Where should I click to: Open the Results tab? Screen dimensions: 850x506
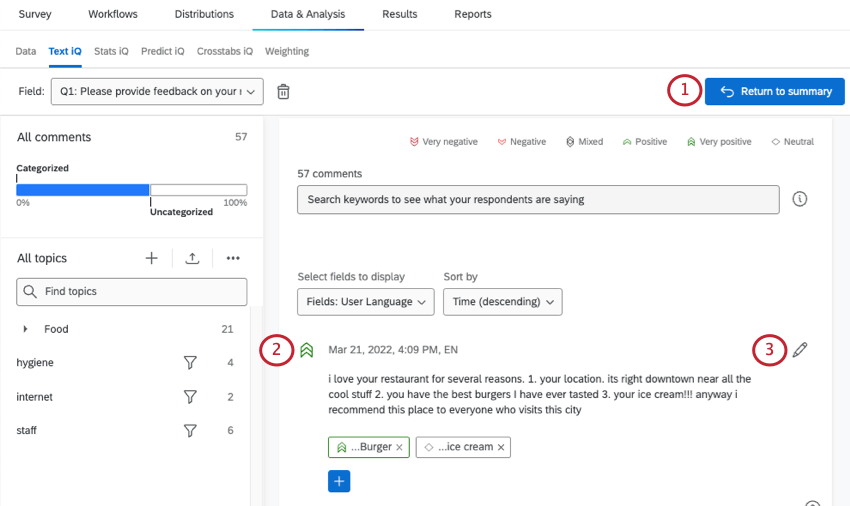click(x=399, y=14)
